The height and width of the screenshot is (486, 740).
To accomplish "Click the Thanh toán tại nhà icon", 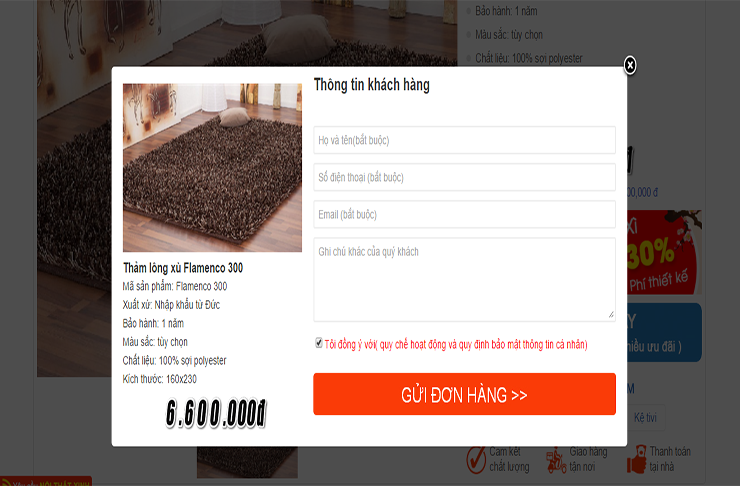I will [x=637, y=459].
